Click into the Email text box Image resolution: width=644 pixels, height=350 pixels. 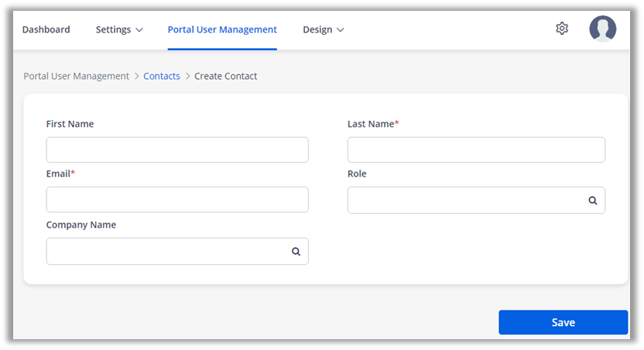(177, 200)
